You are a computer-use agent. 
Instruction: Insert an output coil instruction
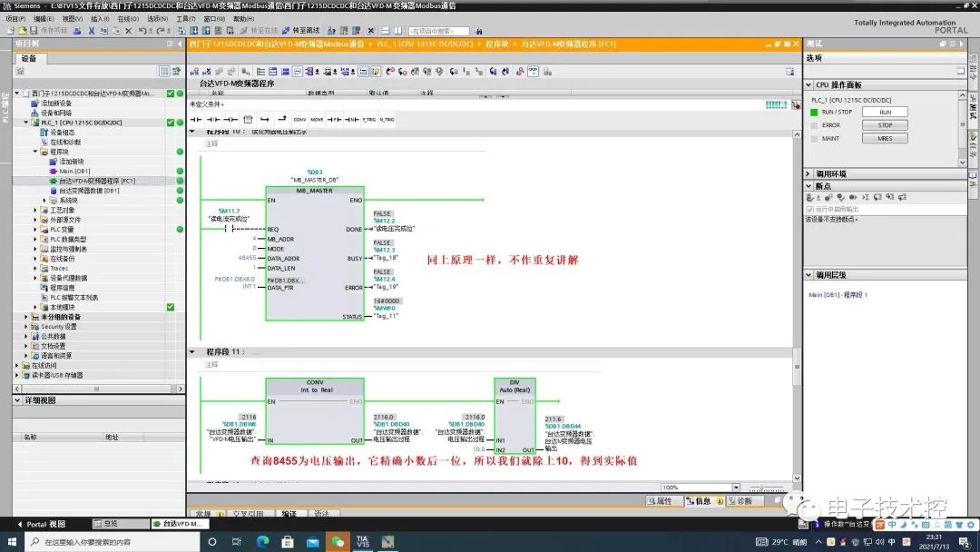pyautogui.click(x=230, y=119)
